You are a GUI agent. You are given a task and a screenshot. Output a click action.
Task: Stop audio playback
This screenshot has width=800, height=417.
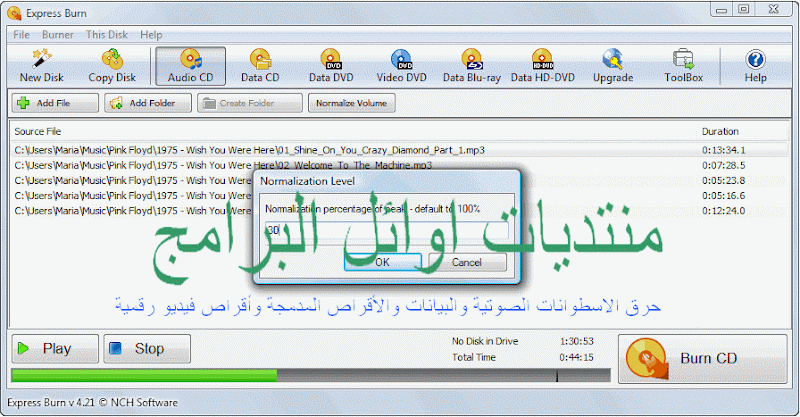pyautogui.click(x=147, y=349)
